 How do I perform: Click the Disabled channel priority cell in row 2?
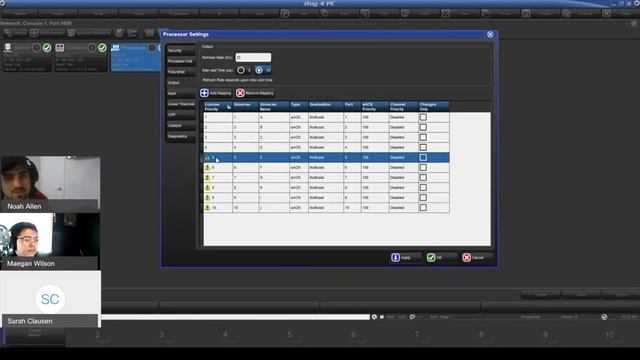(x=403, y=127)
